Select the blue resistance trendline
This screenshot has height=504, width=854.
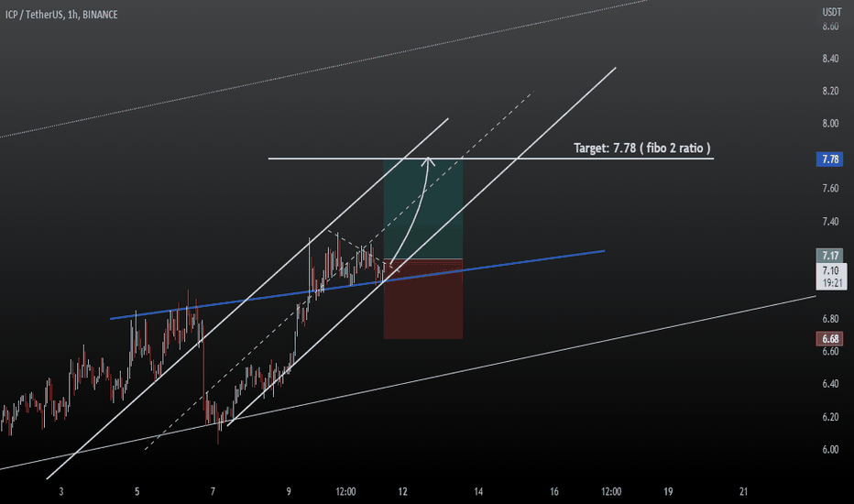pos(357,284)
